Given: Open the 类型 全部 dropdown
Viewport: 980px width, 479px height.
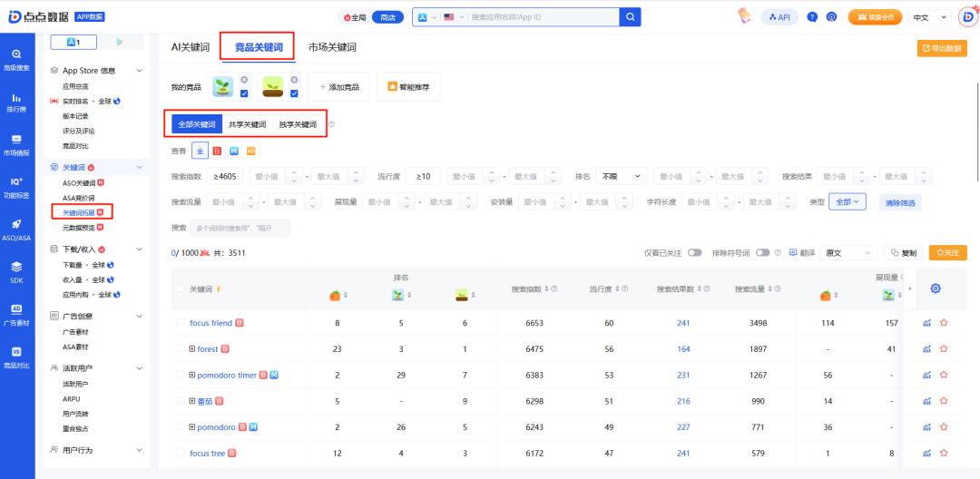Looking at the screenshot, I should click(x=847, y=201).
